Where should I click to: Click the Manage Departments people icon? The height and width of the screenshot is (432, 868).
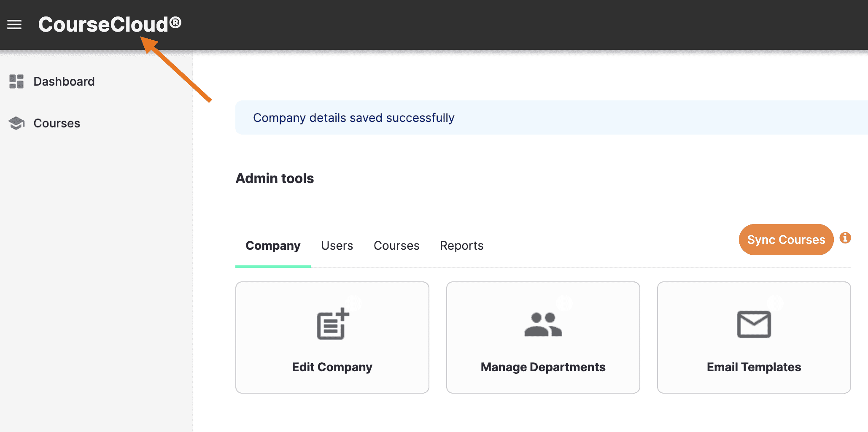pyautogui.click(x=543, y=324)
